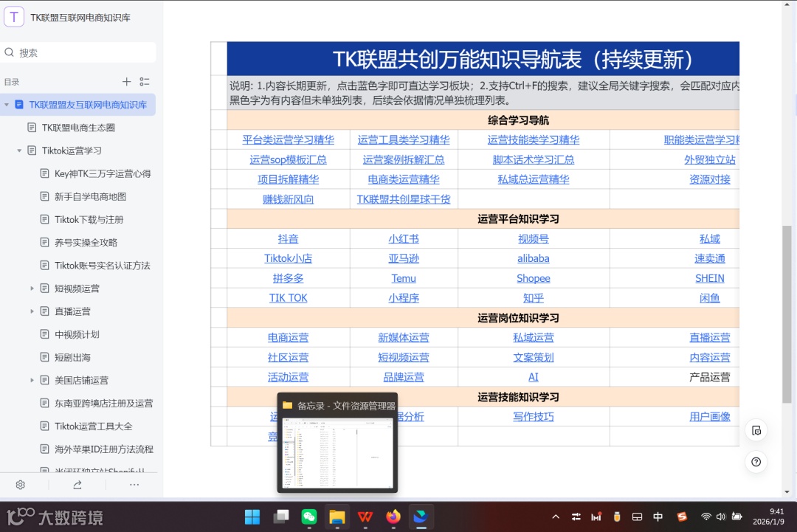This screenshot has height=532, width=797.
Task: Follow the TK联盟共创星球干货 link
Action: 404,199
